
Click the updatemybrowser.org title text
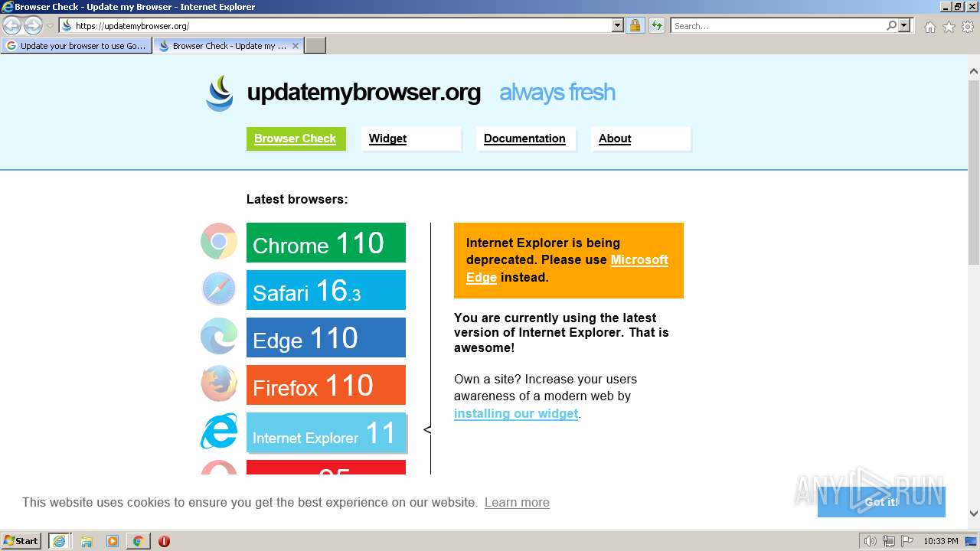point(364,93)
